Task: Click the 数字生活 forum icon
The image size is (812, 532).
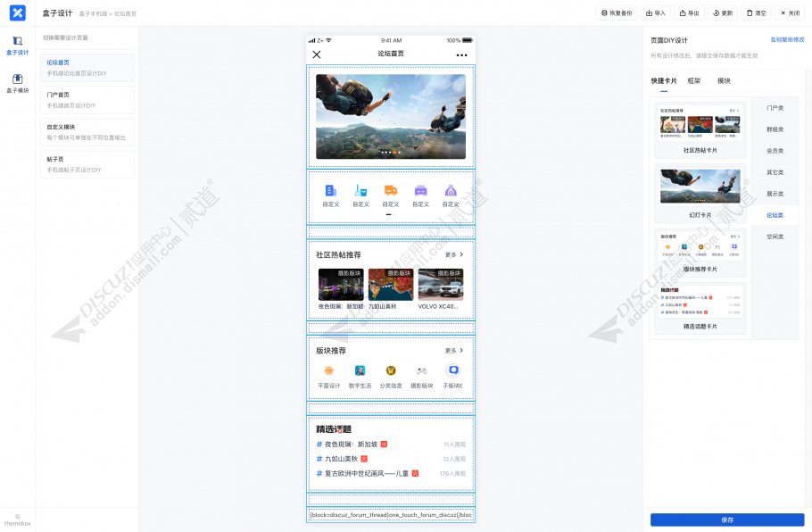Action: click(360, 370)
